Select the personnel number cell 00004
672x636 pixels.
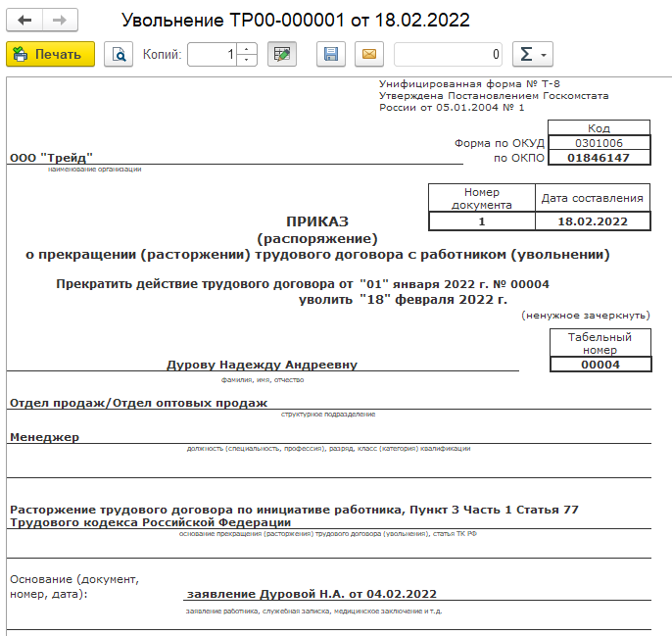(x=600, y=365)
